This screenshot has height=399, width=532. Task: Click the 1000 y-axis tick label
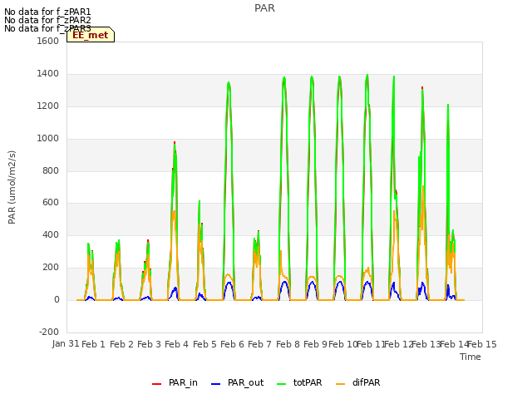pos(48,139)
